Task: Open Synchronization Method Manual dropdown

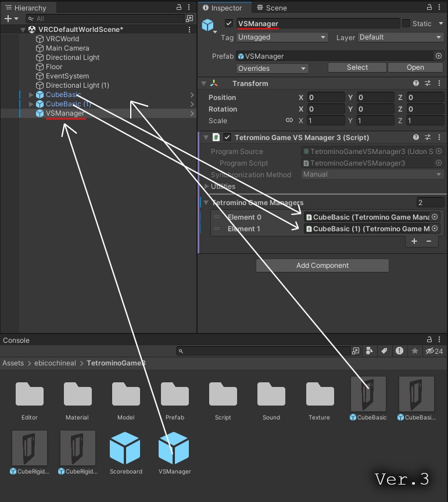Action: [x=372, y=174]
